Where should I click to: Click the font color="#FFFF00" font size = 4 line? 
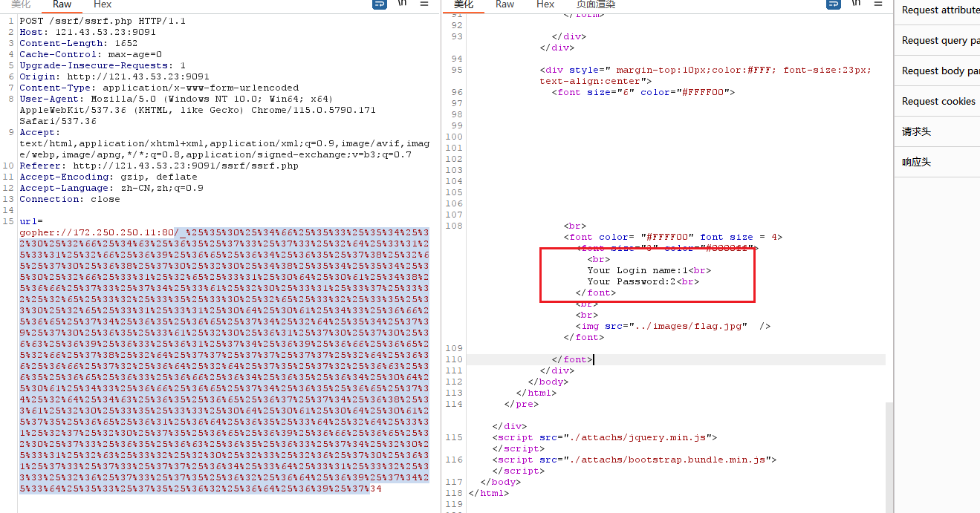[672, 238]
